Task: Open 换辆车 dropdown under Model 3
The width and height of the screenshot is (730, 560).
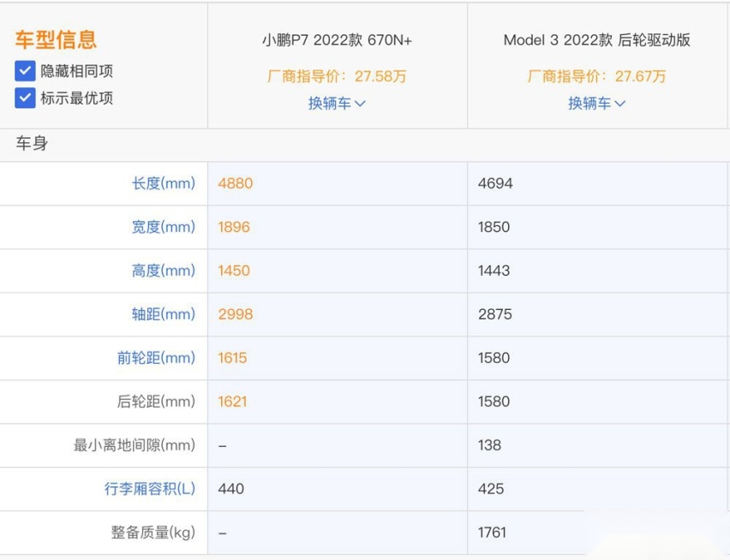Action: 596,104
